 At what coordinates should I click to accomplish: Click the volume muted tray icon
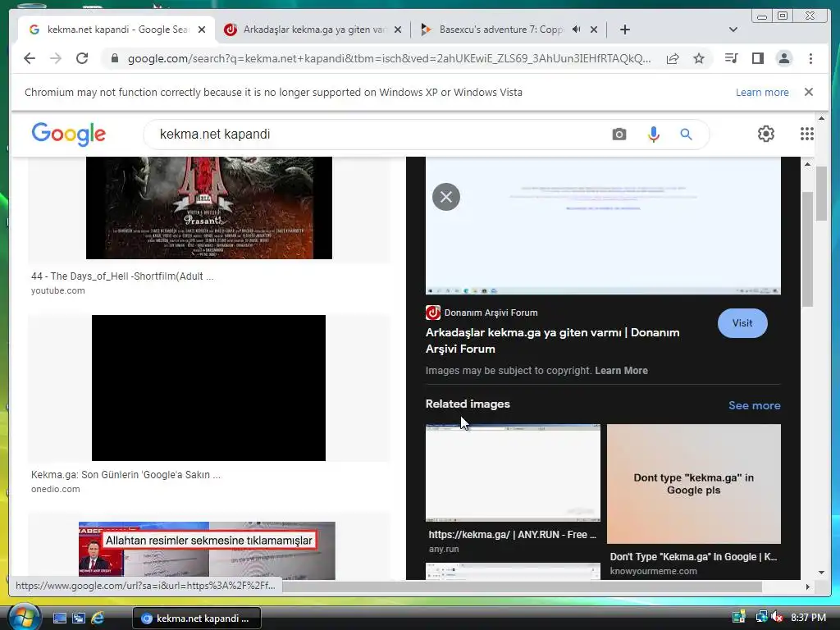[x=778, y=617]
